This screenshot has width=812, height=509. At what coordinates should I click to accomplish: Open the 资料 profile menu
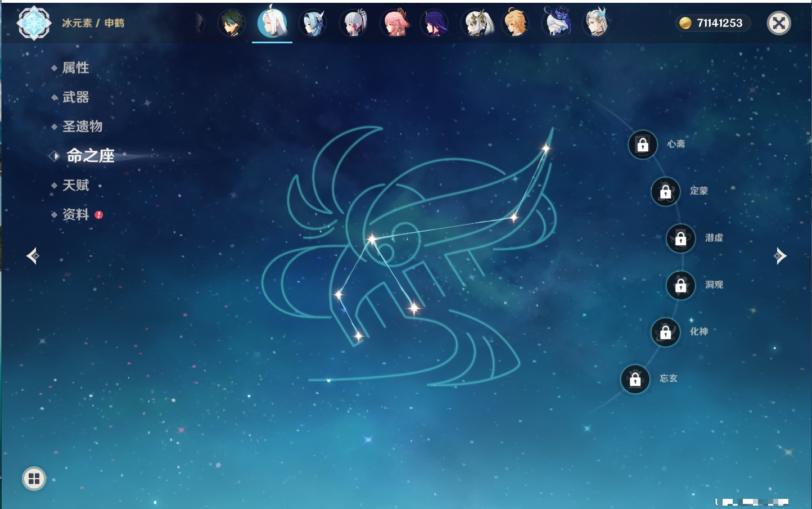click(x=75, y=214)
